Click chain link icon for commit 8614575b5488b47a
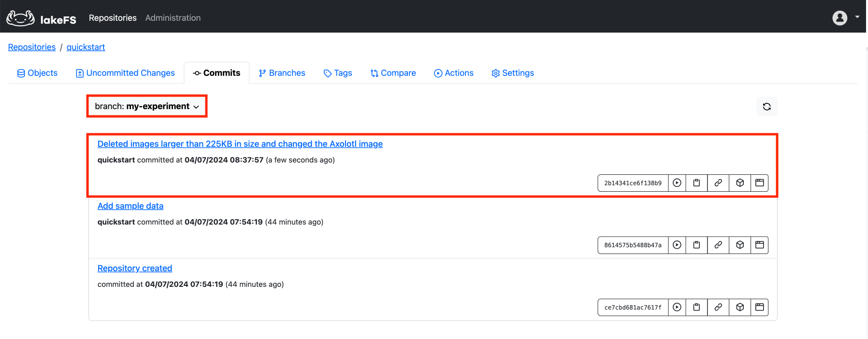Screen dimensions: 868x339 point(718,245)
